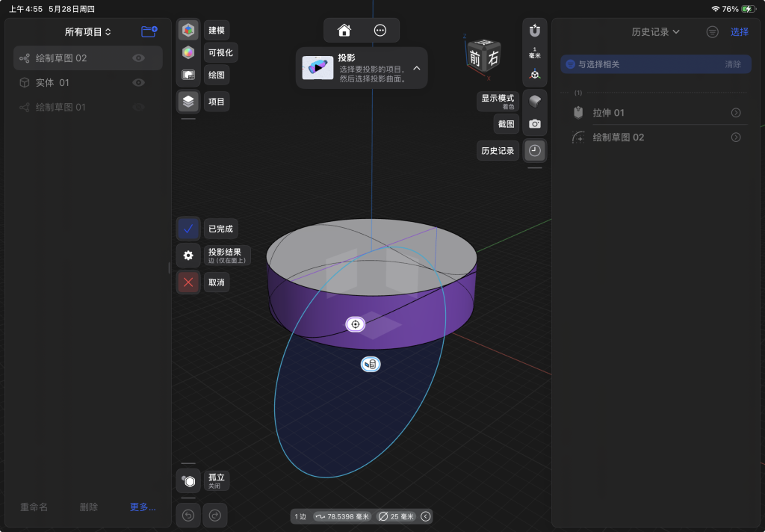Go to the home screen icon

click(x=344, y=30)
